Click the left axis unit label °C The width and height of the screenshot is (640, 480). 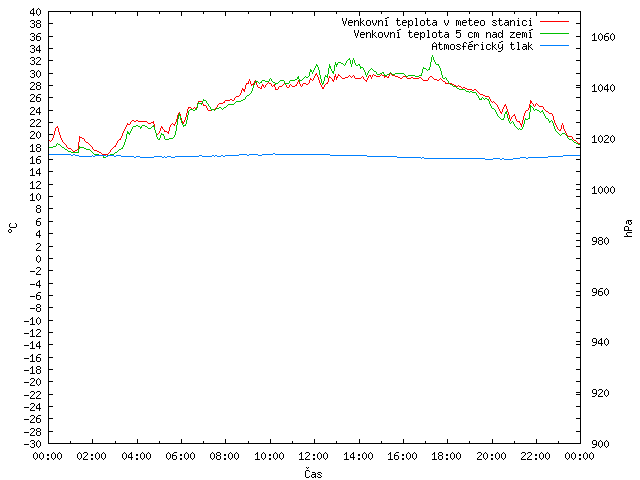pos(13,228)
